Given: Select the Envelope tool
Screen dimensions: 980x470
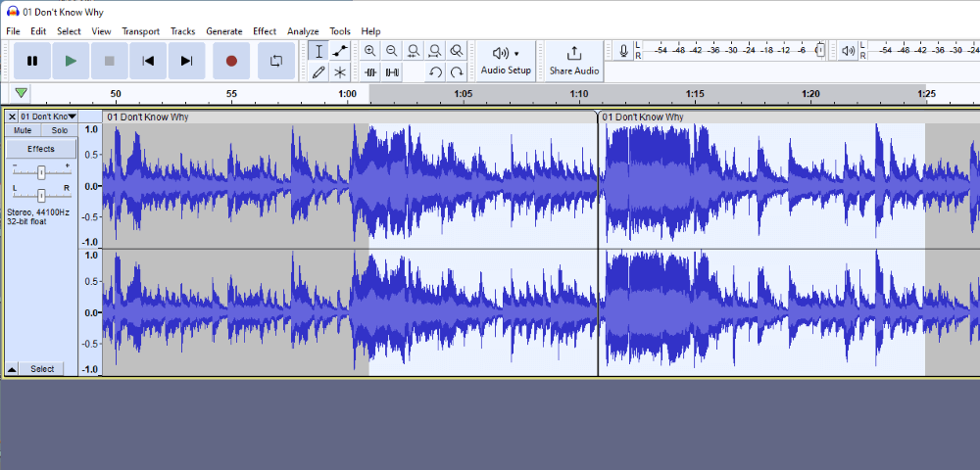Looking at the screenshot, I should (340, 51).
